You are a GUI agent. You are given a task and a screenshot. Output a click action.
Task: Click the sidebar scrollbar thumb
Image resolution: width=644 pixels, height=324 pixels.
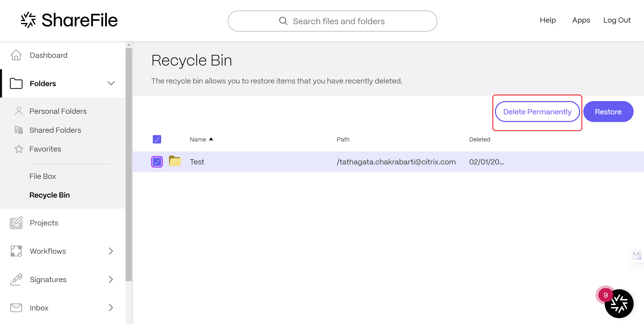pyautogui.click(x=129, y=165)
